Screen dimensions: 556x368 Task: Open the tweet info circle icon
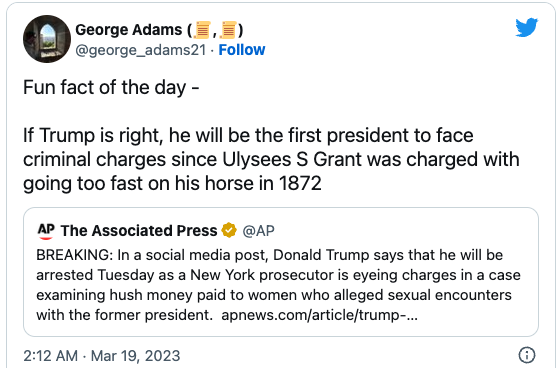(x=527, y=355)
